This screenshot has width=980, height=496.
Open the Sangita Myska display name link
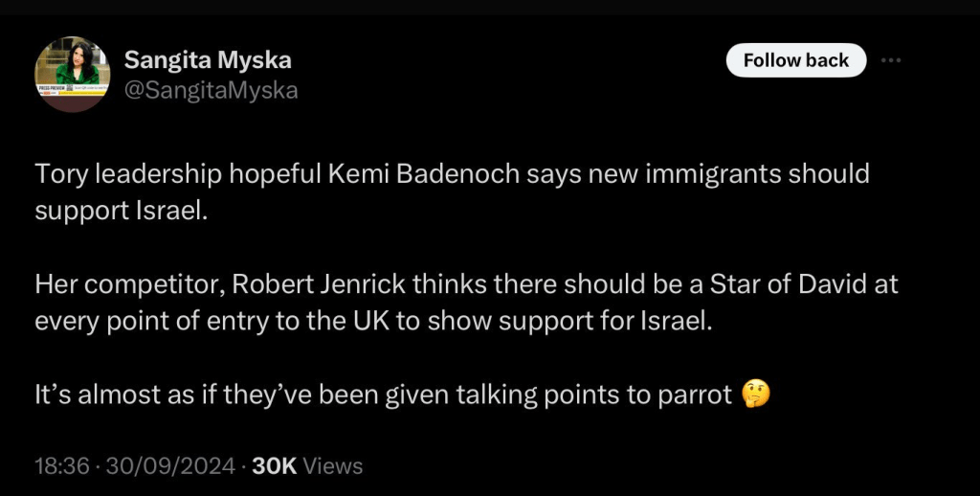coord(208,60)
